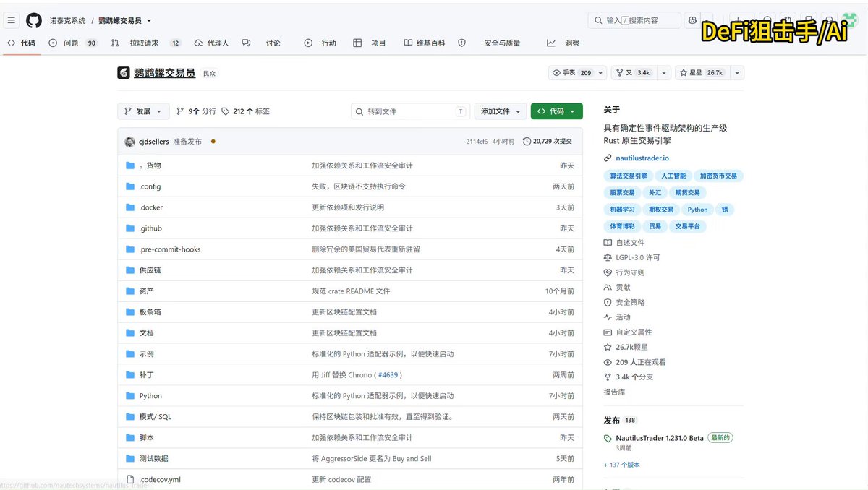Click the folder icon for 脚本
The image size is (868, 490).
[130, 438]
